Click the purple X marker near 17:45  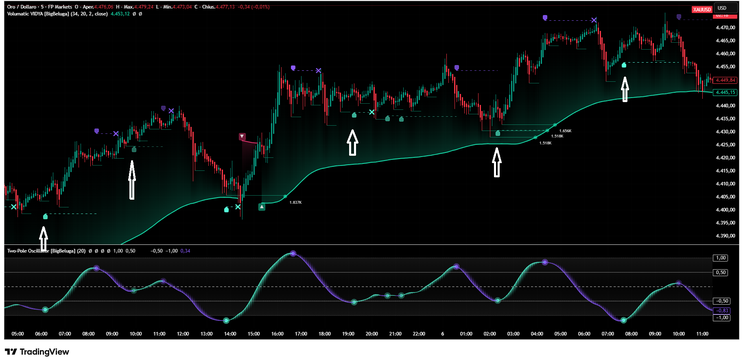[x=318, y=71]
